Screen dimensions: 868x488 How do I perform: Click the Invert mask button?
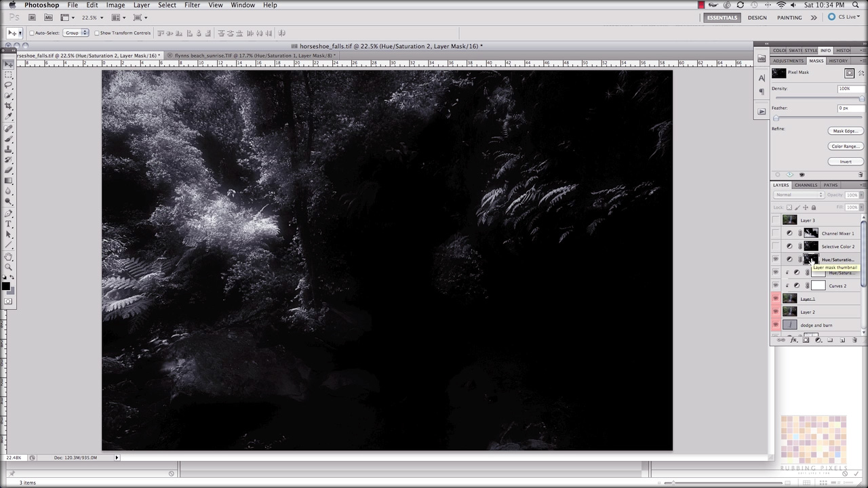(x=845, y=162)
